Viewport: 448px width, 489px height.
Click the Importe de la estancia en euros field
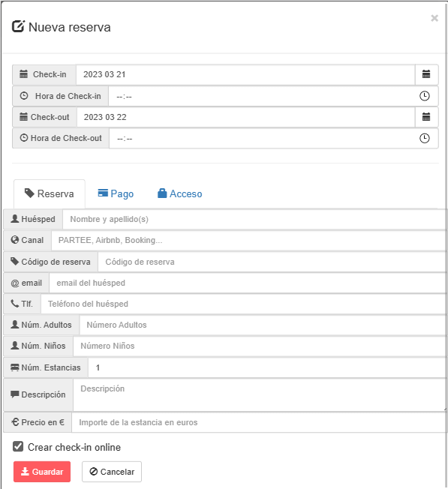click(259, 422)
